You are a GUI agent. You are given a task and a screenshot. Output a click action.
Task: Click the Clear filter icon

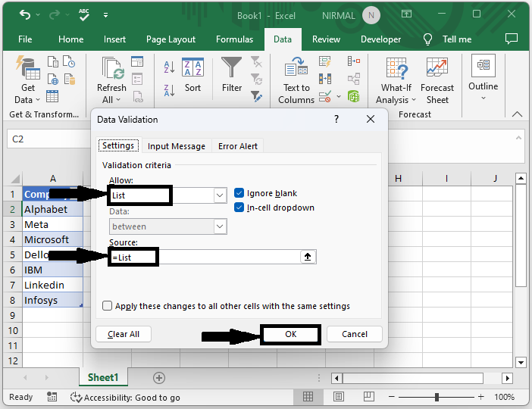click(256, 61)
